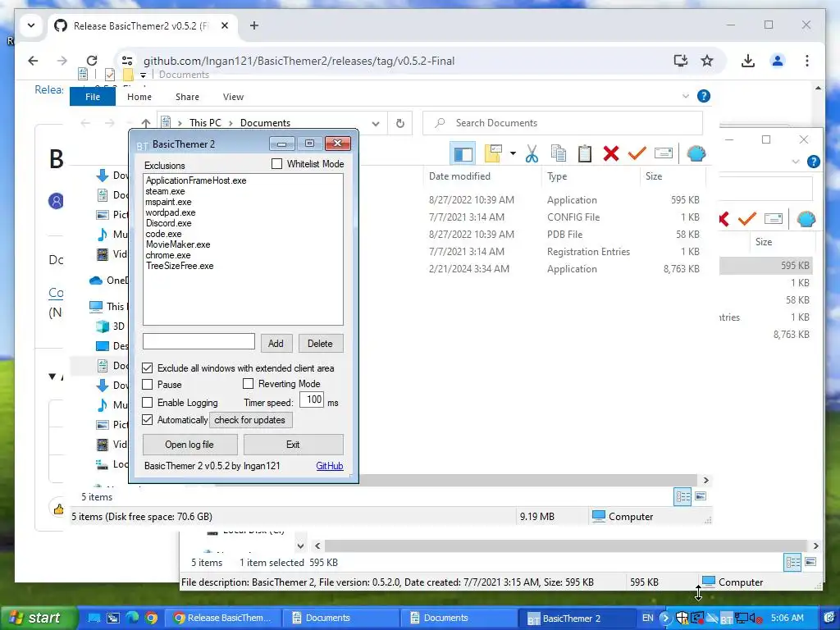Image resolution: width=840 pixels, height=630 pixels.
Task: Click the scissors Cut icon in front Documents toolbar
Action: coord(532,153)
